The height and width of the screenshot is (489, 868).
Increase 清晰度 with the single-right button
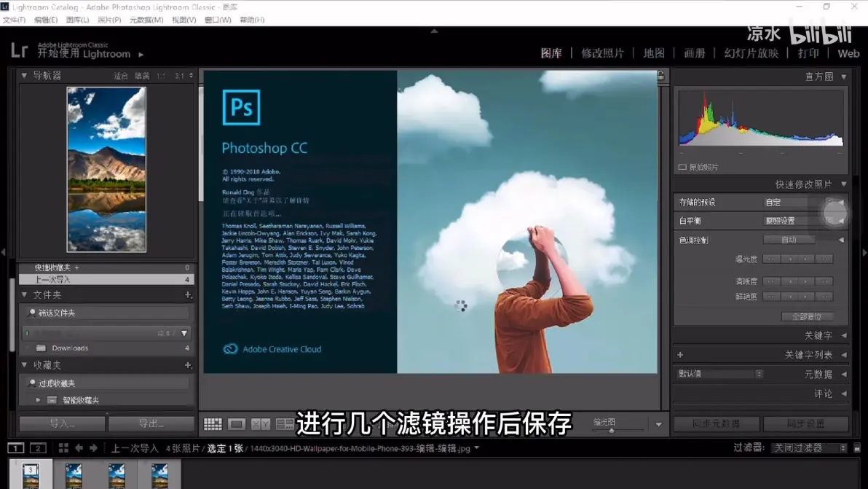point(805,281)
